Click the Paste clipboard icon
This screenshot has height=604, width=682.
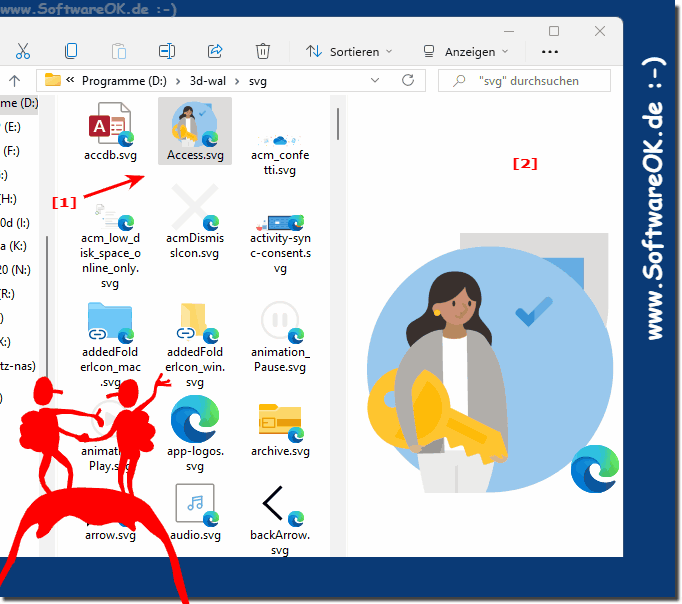119,51
